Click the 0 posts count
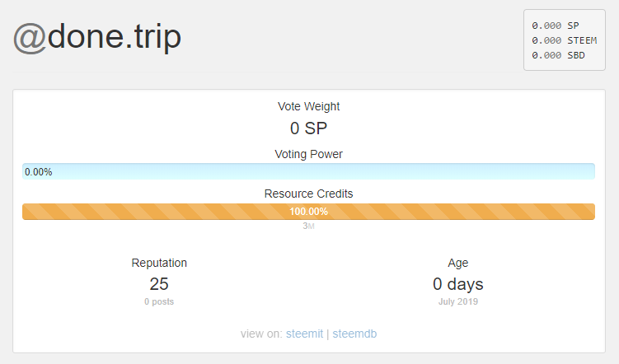This screenshot has height=364, width=619. tap(159, 301)
